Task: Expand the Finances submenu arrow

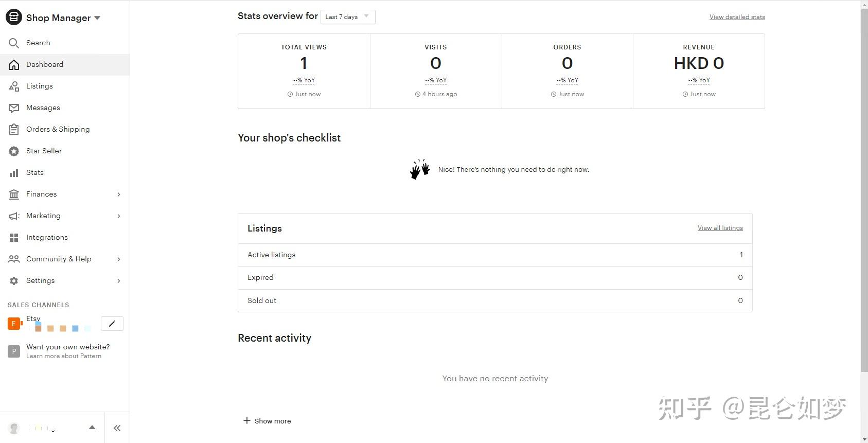Action: coord(119,194)
